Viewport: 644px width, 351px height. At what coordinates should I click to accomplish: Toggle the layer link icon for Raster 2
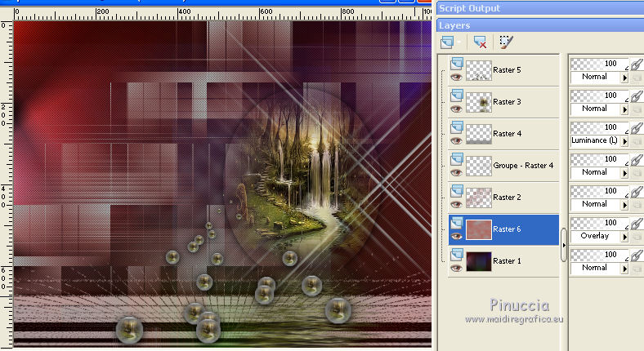636,192
